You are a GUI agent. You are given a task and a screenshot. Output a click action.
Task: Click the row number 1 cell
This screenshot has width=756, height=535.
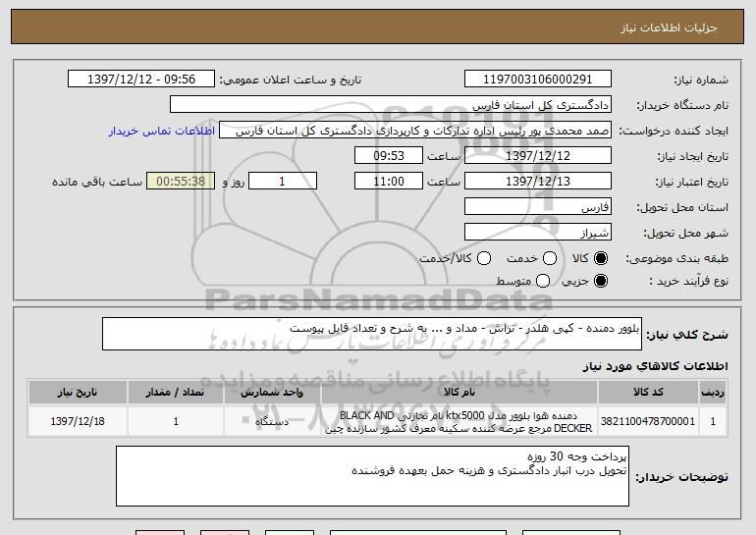tap(713, 421)
